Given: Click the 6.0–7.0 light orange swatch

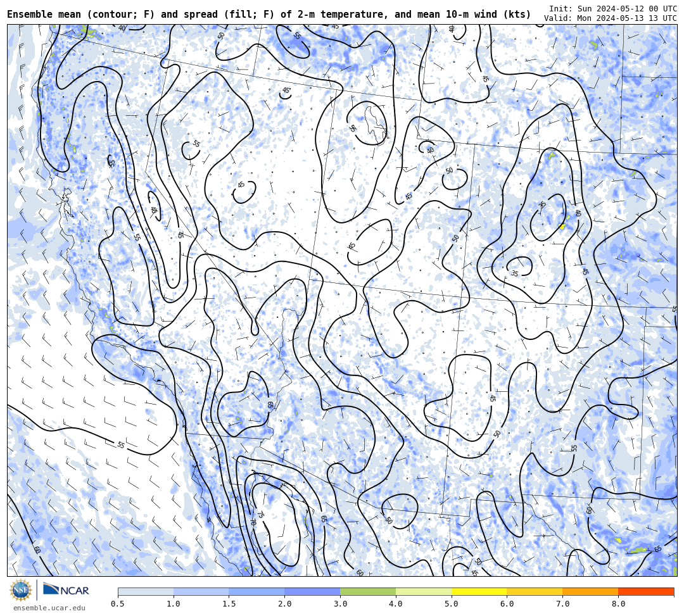Looking at the screenshot, I should 535,591.
